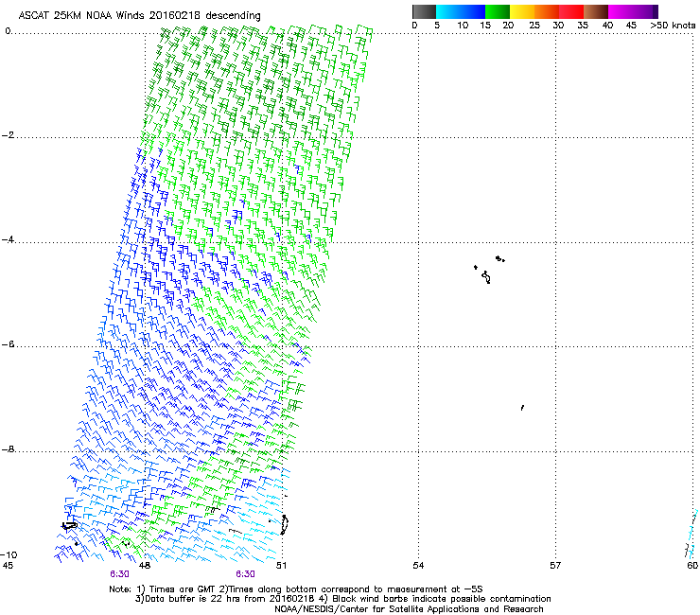Click the latitude label '-4'

(9, 239)
